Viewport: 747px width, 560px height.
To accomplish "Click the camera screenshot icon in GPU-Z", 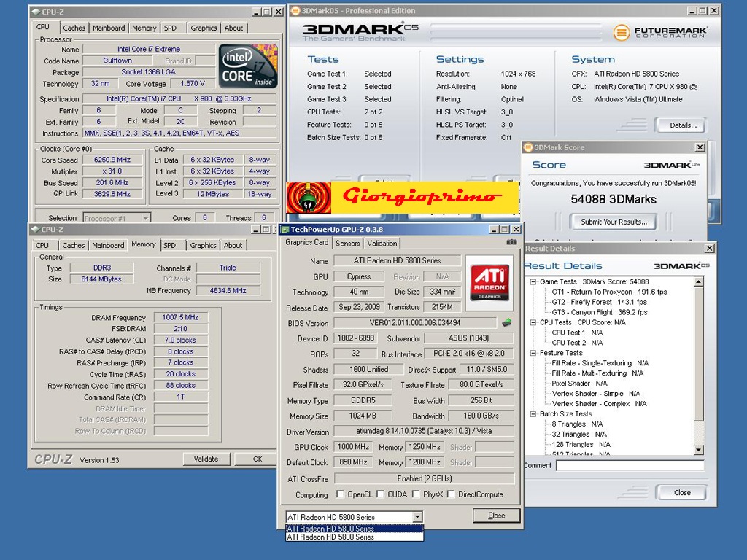I will (511, 242).
